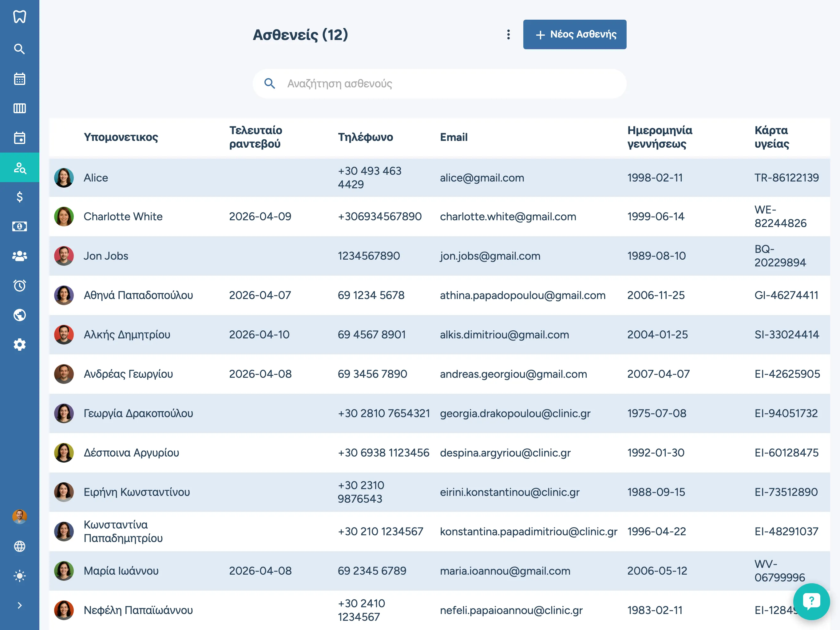Open the banknote cash icon in sidebar
This screenshot has height=630, width=840.
point(19,226)
